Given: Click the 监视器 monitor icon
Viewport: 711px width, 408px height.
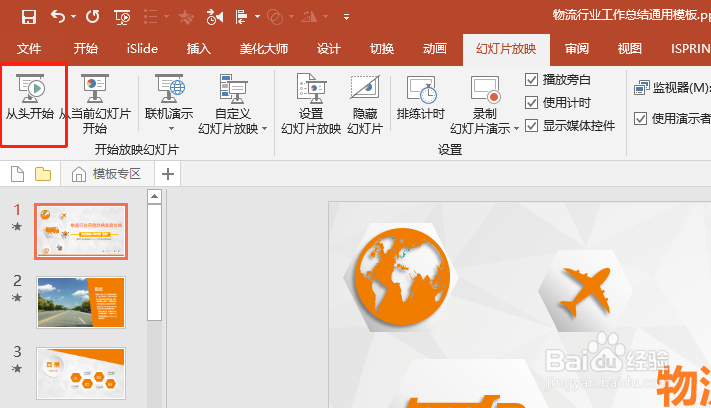Looking at the screenshot, I should click(x=642, y=87).
